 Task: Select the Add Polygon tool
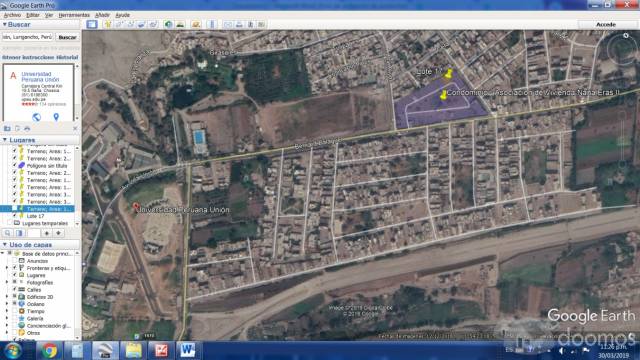pos(119,24)
